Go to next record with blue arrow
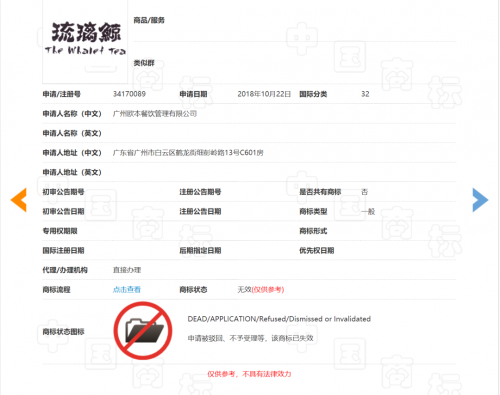The width and height of the screenshot is (500, 395). (480, 200)
